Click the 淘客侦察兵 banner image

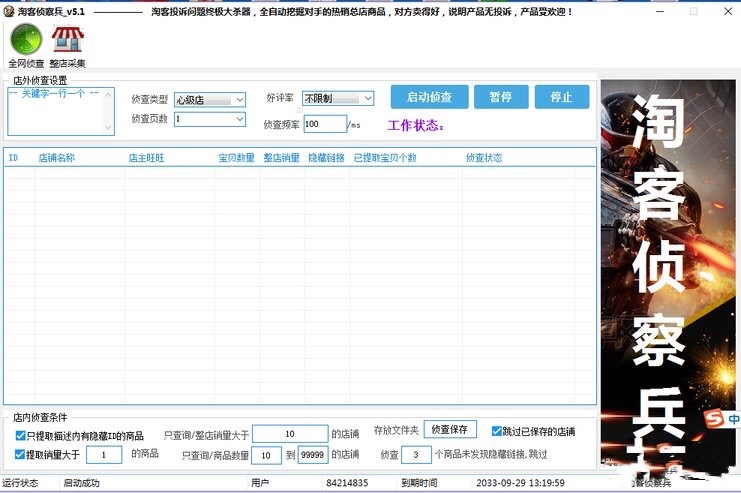668,275
